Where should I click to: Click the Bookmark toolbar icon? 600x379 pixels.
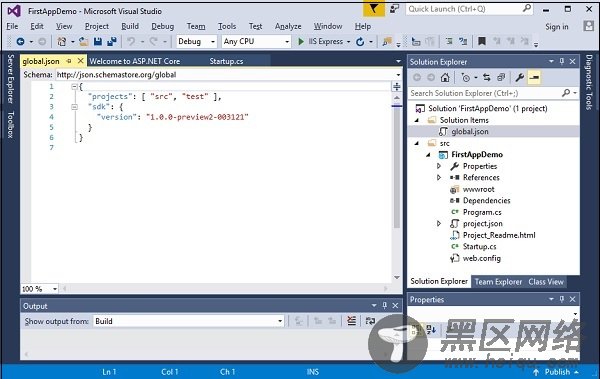(x=482, y=41)
